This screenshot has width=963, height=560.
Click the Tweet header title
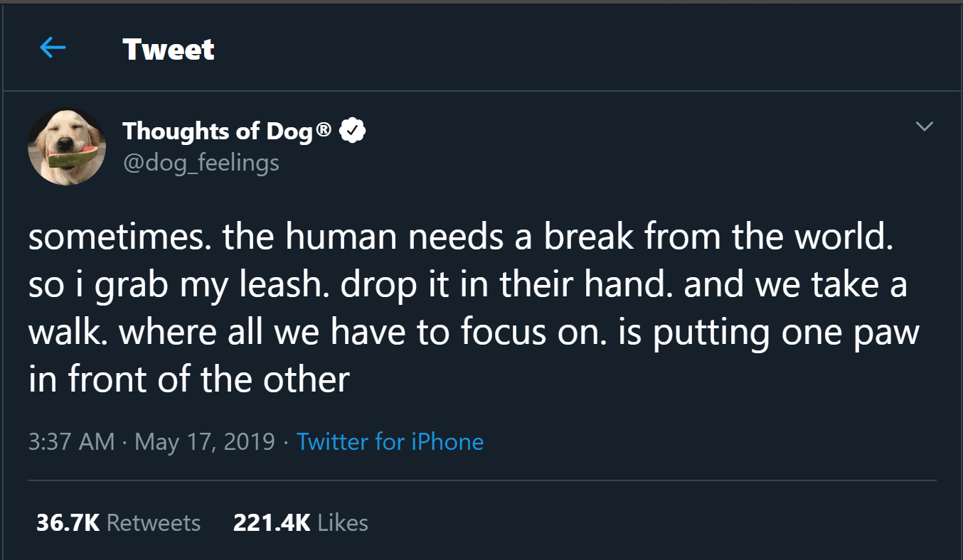168,49
